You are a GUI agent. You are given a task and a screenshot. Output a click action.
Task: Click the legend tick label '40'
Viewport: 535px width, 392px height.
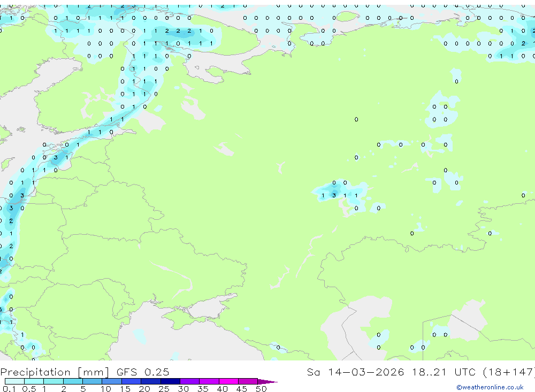point(222,389)
